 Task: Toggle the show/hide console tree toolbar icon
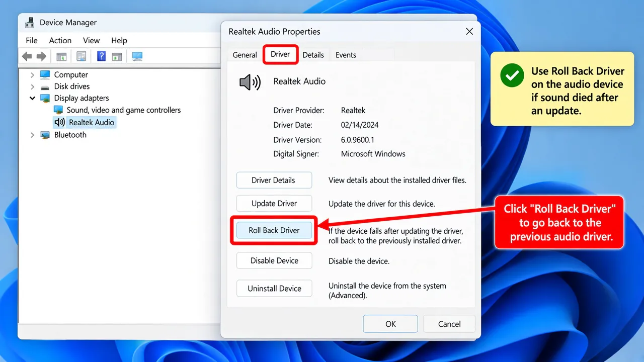click(x=61, y=56)
